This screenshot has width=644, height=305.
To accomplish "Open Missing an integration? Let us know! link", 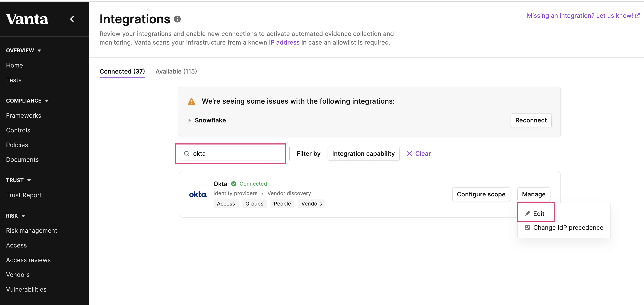I will 583,16.
